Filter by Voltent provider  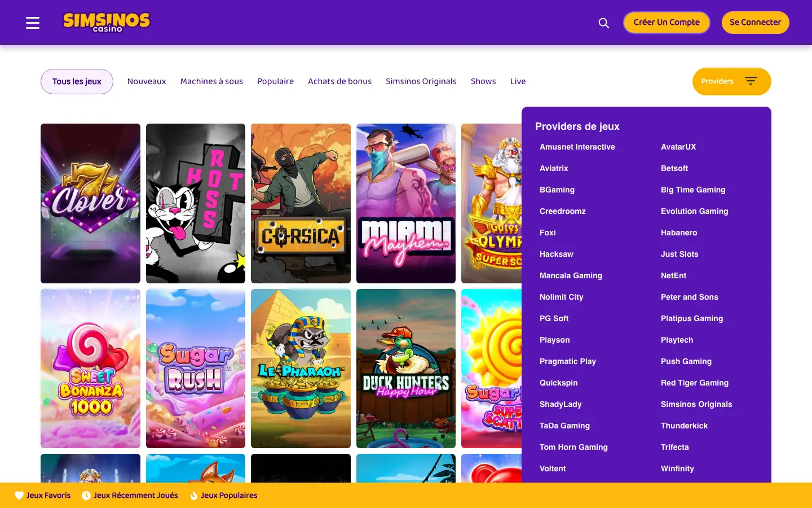click(553, 468)
